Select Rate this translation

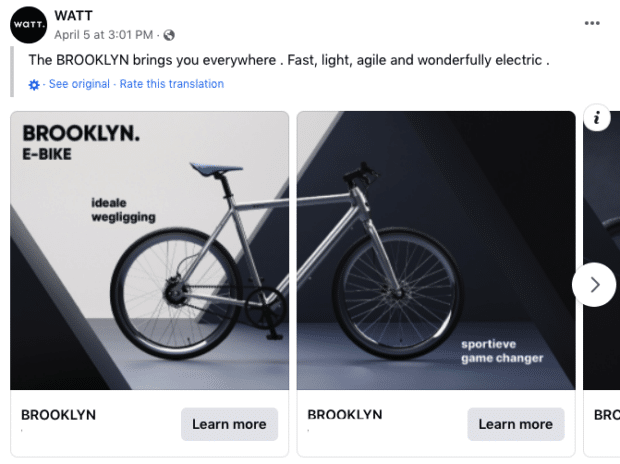(171, 84)
